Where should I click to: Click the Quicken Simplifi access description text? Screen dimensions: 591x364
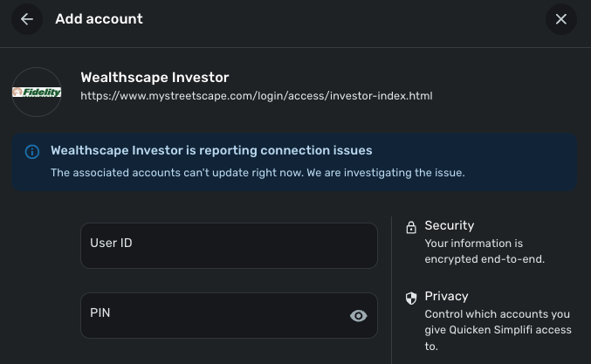pos(498,330)
